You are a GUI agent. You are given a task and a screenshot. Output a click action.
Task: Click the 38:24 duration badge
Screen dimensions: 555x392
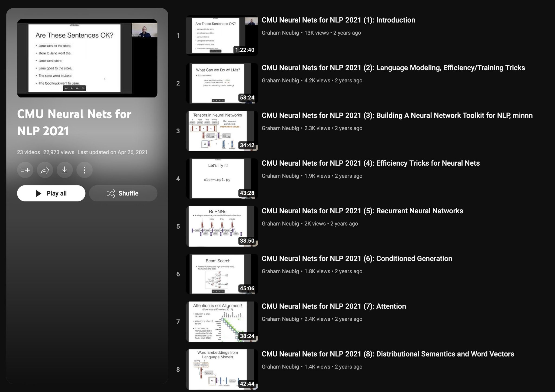(247, 336)
